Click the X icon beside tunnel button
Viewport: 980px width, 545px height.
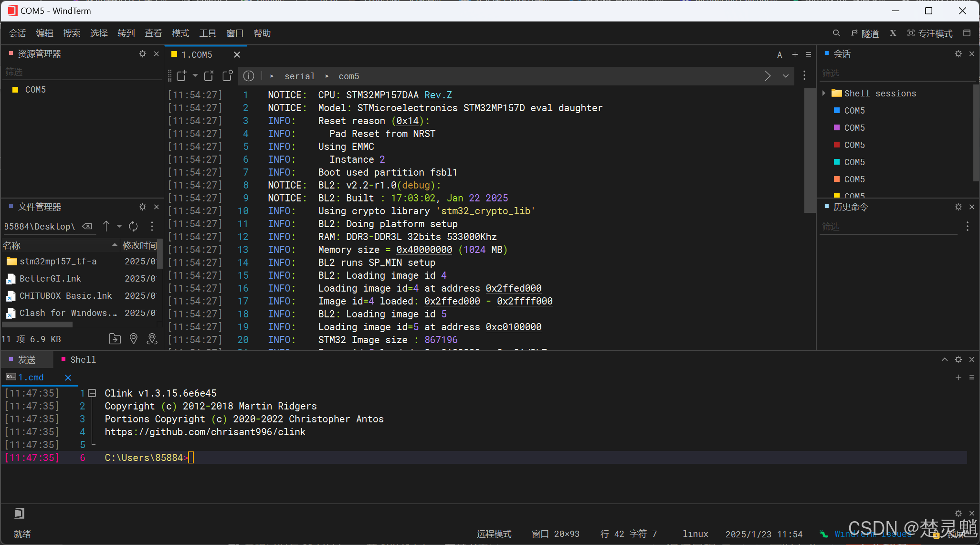pyautogui.click(x=893, y=33)
